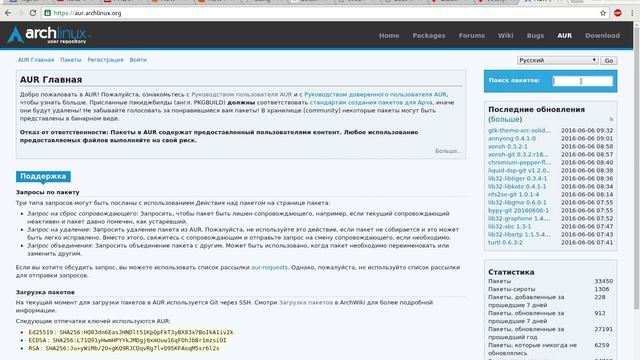Open the Download menu item
The height and width of the screenshot is (360, 640).
602,36
